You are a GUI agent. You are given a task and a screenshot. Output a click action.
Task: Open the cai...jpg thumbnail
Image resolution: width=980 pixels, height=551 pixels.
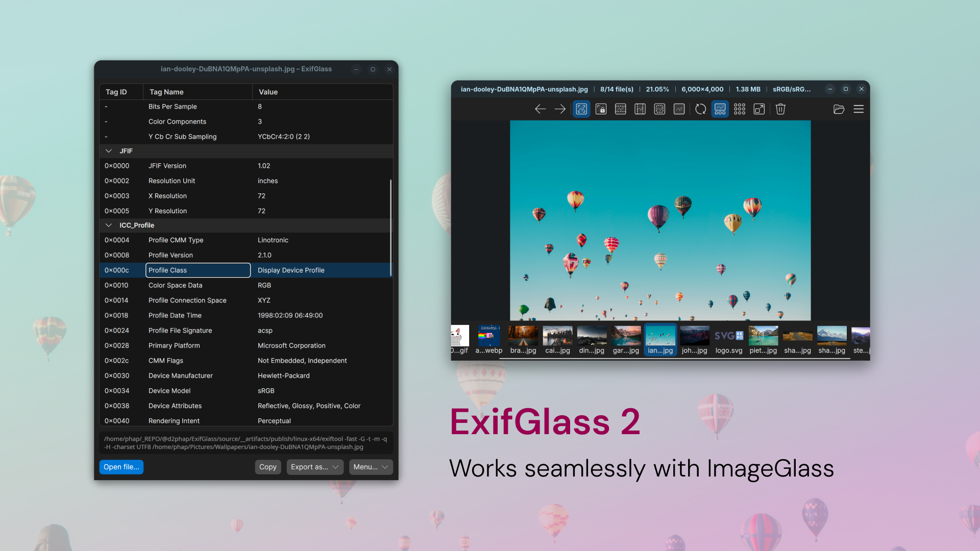(x=557, y=340)
